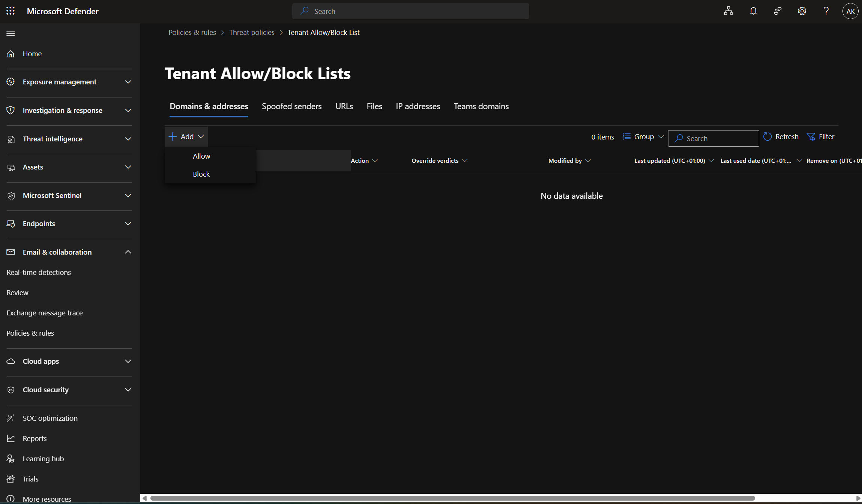Open the settings gear icon
862x504 pixels.
(x=802, y=11)
